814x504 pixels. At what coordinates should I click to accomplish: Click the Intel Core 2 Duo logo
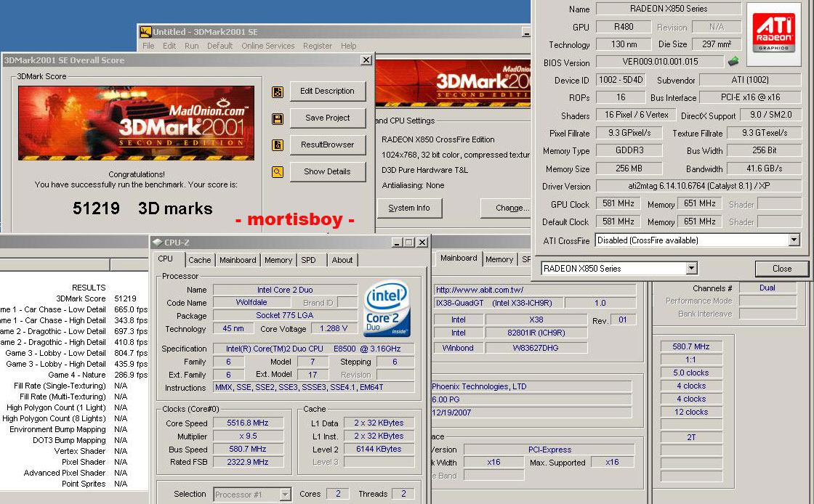pos(387,309)
